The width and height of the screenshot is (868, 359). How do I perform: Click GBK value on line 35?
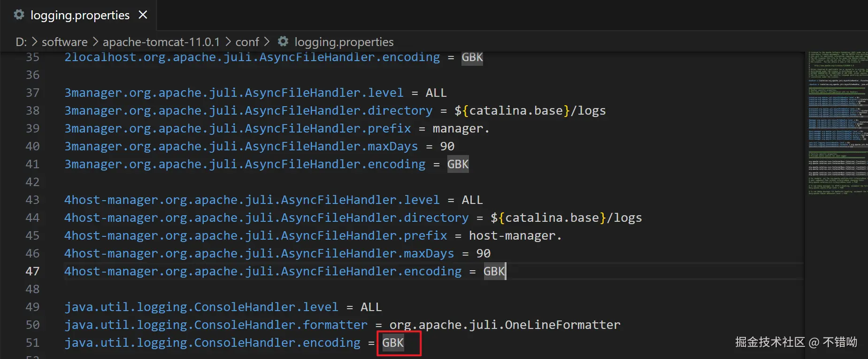pos(472,57)
